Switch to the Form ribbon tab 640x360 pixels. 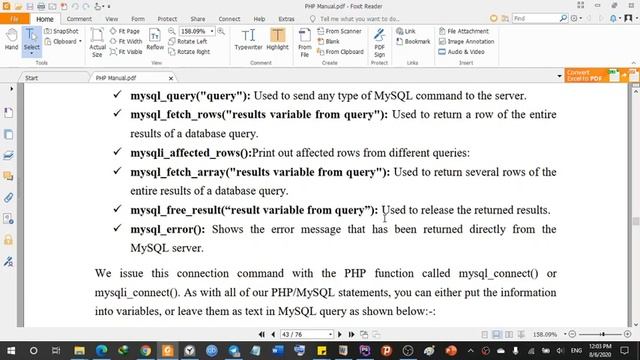[x=138, y=19]
